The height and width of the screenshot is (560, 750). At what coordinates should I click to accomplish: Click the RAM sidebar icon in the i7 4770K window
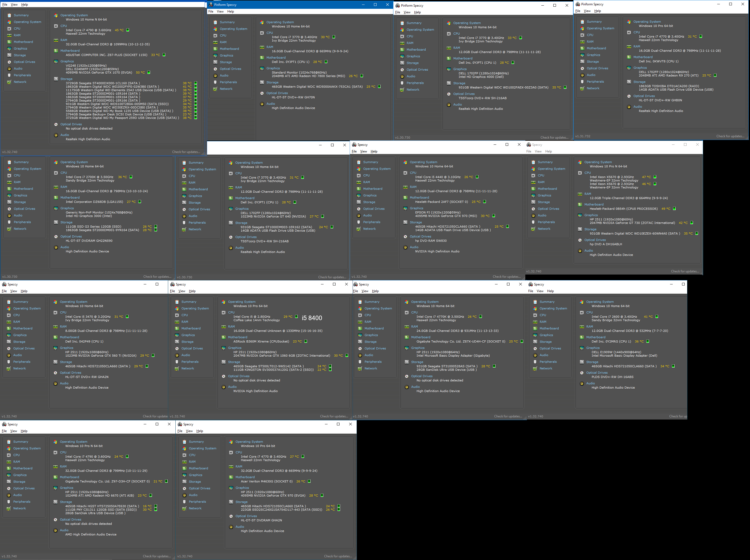pos(360,322)
